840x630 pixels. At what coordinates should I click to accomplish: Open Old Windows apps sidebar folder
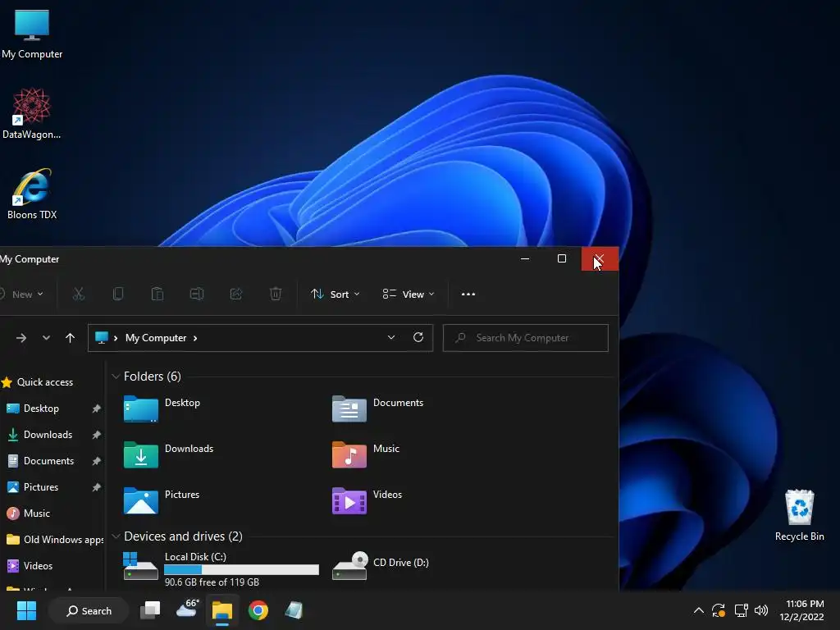pyautogui.click(x=55, y=540)
